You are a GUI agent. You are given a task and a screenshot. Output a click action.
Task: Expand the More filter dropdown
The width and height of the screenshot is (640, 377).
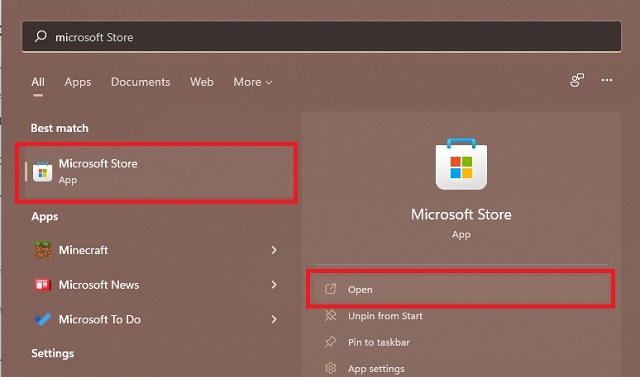click(x=253, y=82)
